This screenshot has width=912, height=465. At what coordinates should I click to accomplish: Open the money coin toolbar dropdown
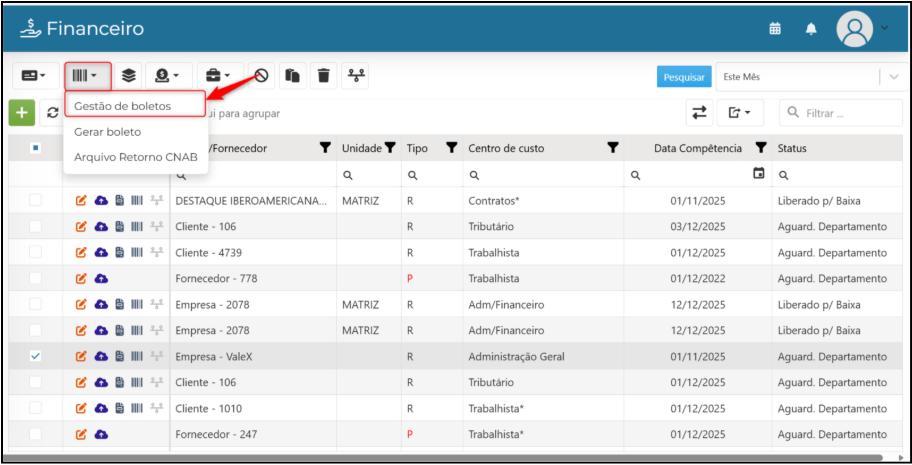[x=169, y=76]
